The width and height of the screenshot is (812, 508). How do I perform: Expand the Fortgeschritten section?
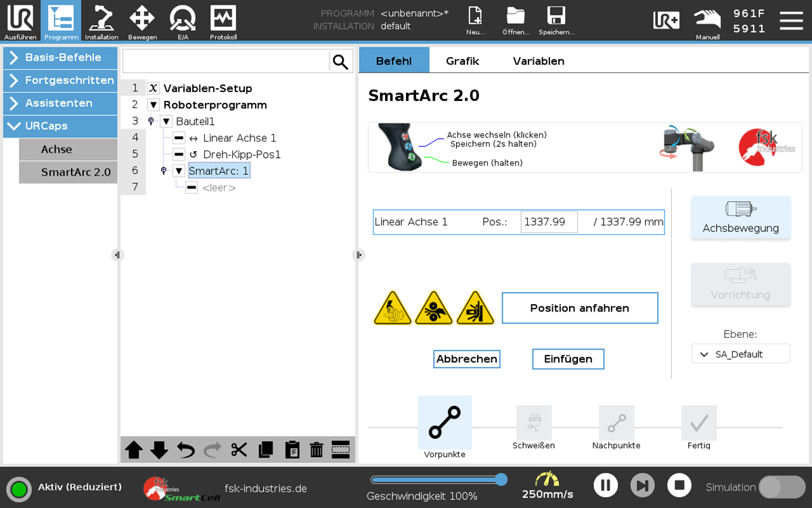pos(60,81)
